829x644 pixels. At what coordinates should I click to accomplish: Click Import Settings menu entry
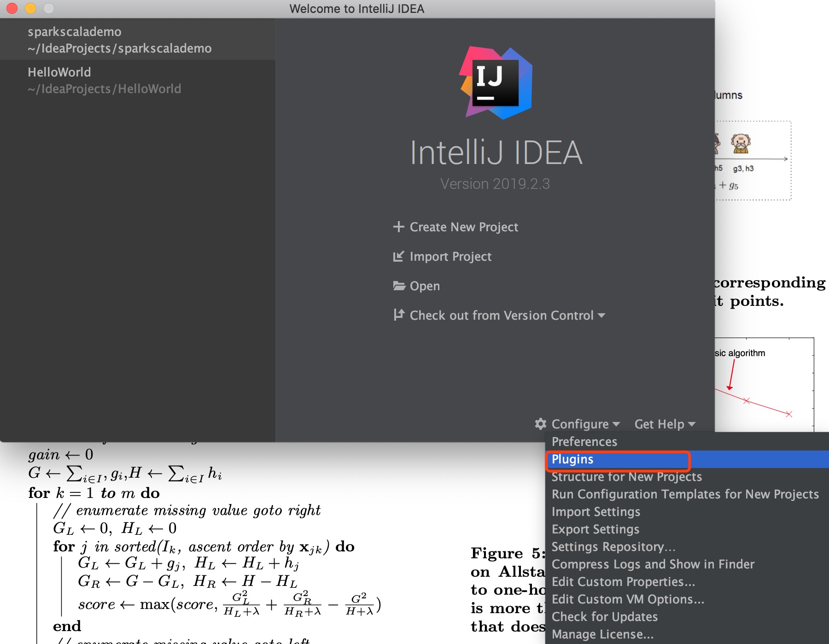[595, 512]
